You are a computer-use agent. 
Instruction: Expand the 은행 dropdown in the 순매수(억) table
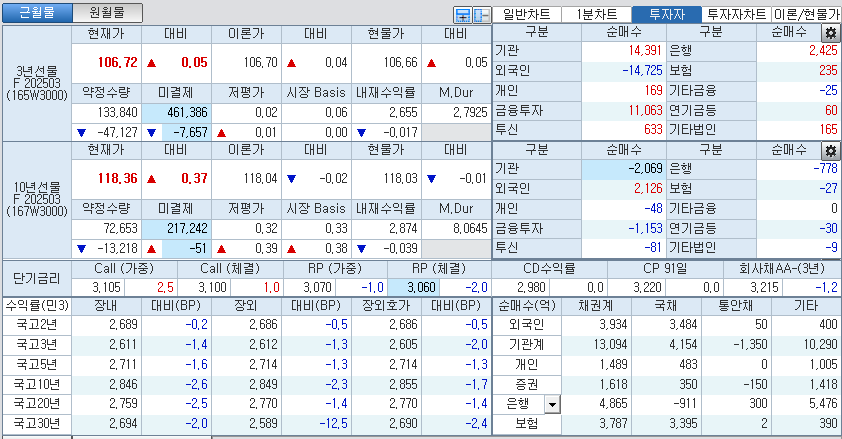552,404
